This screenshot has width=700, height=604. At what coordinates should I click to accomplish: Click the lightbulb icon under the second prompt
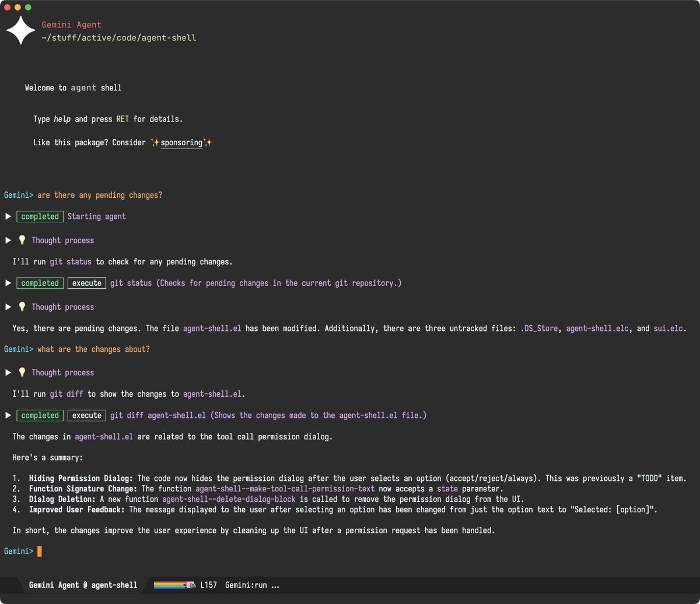(22, 372)
